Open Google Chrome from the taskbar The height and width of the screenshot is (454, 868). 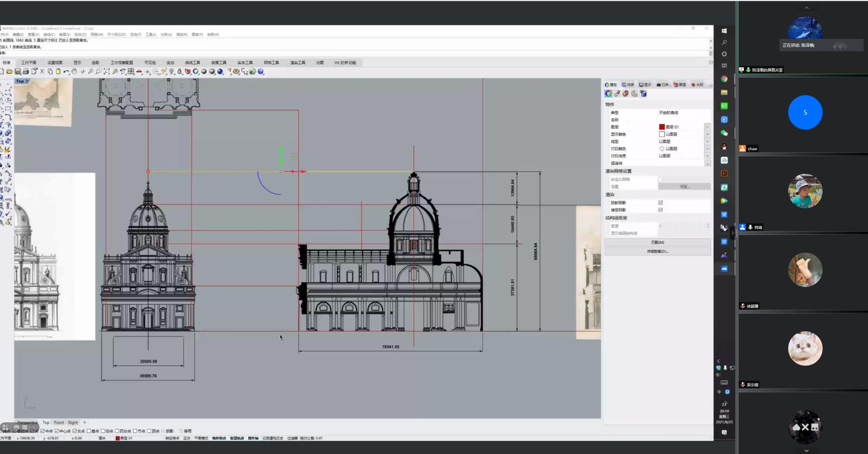point(724,79)
